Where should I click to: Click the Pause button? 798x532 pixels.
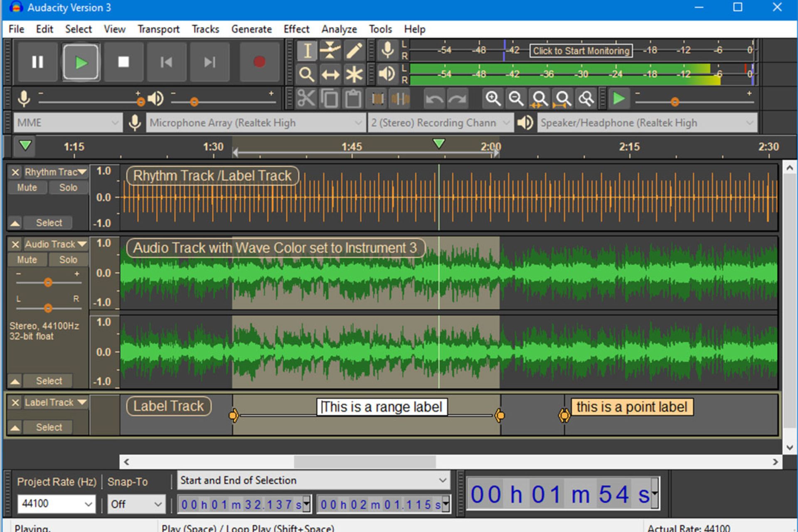tap(38, 62)
